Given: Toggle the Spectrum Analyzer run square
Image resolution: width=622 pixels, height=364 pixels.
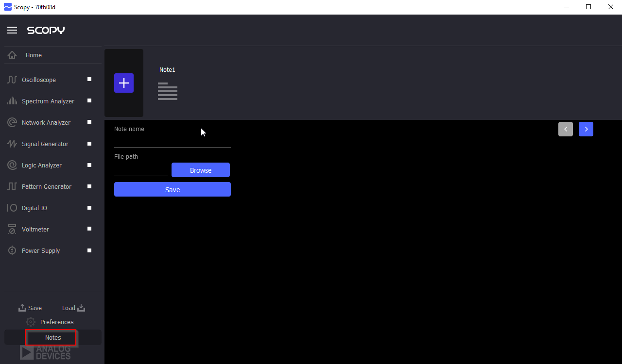Looking at the screenshot, I should coord(89,100).
